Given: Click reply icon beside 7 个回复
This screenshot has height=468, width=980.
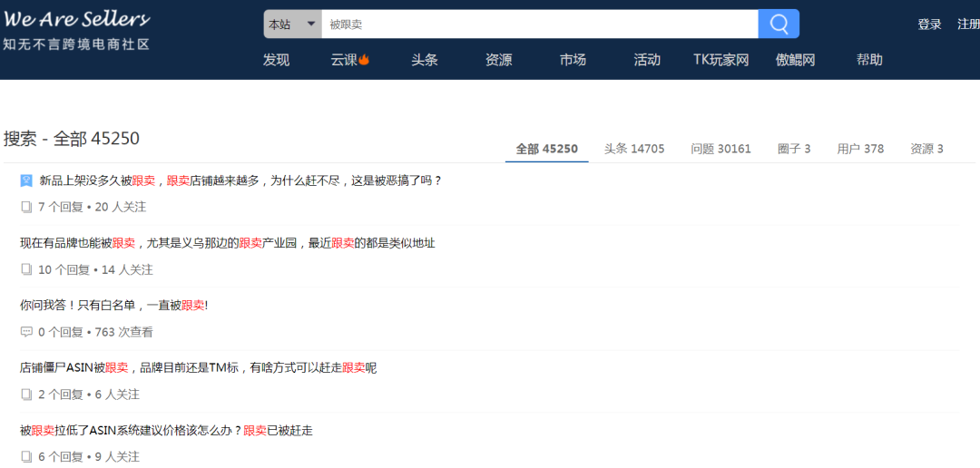Looking at the screenshot, I should pos(26,207).
